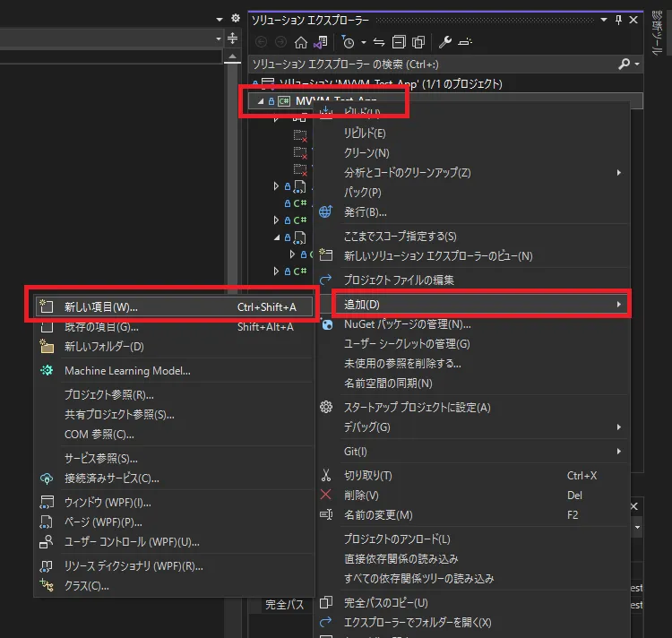Choose すべての依存関係ツリーの読み込み
This screenshot has width=672, height=638.
(x=473, y=579)
